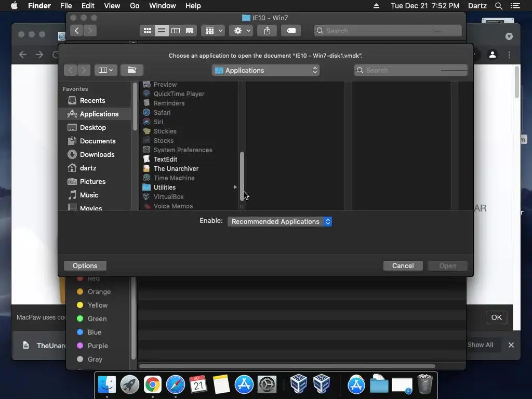Open the browser three-dot menu

click(x=509, y=55)
